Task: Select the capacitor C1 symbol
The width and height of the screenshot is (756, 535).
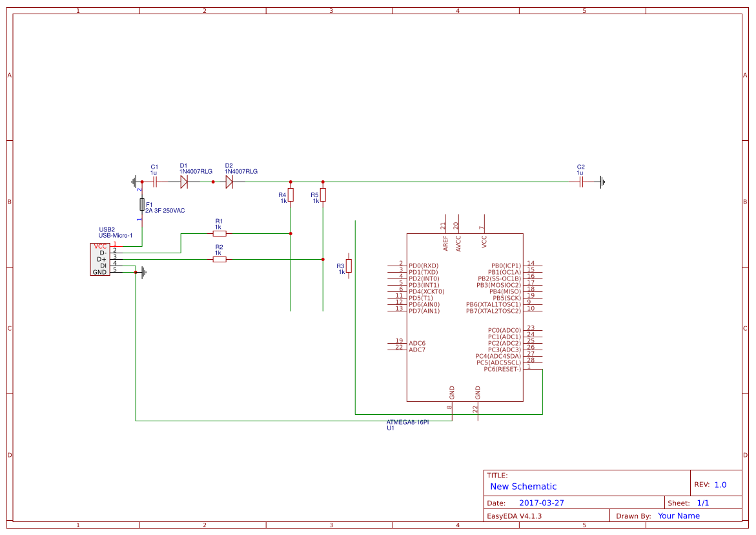Action: click(154, 182)
